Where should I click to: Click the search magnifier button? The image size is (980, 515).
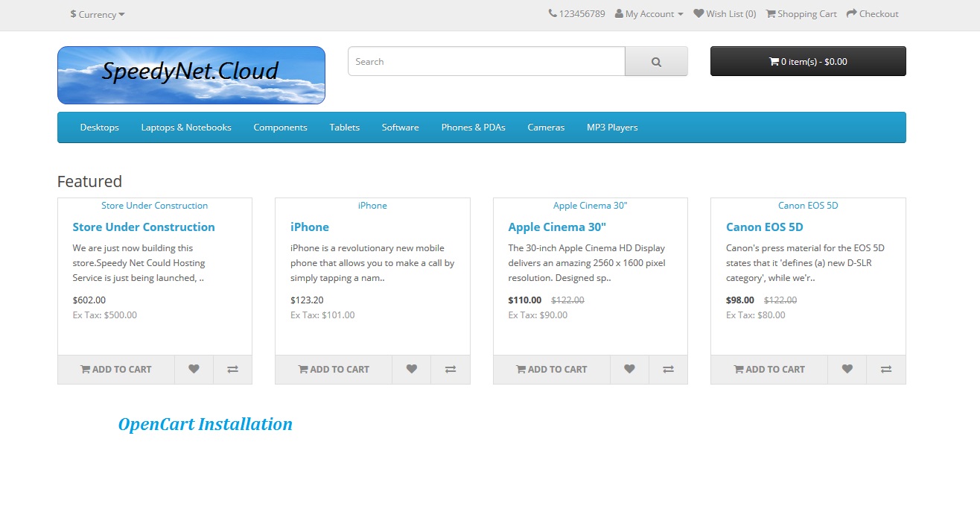tap(656, 61)
